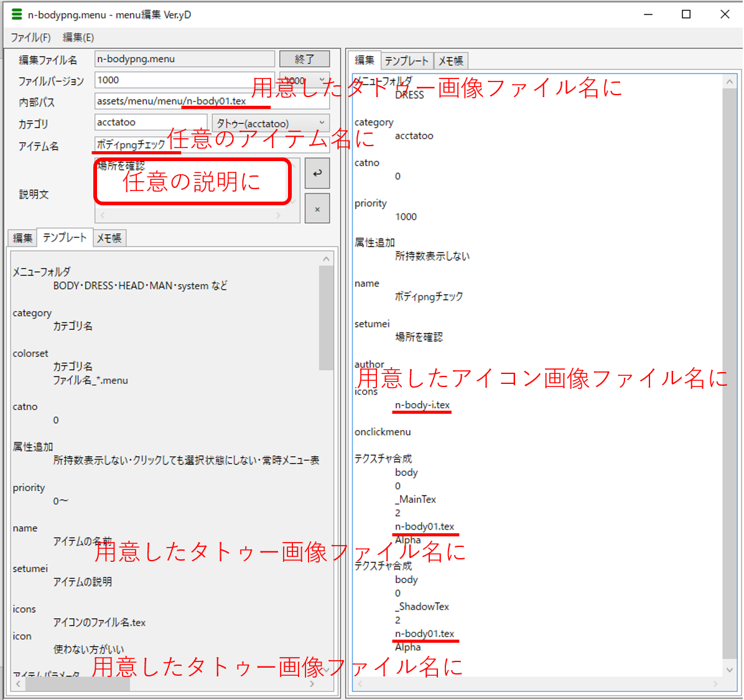The image size is (744, 700).
Task: Switch to the メモ帳 tab in the left panel
Action: (109, 238)
